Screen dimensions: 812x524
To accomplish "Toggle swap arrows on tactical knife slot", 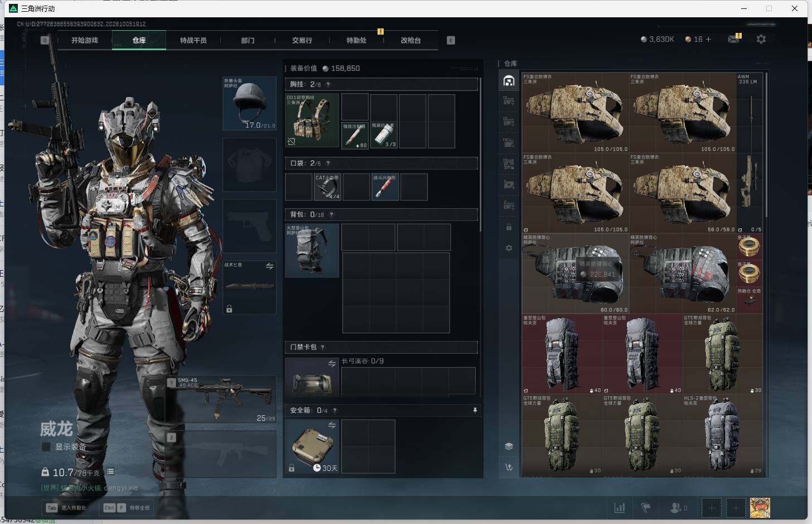I will pyautogui.click(x=269, y=266).
